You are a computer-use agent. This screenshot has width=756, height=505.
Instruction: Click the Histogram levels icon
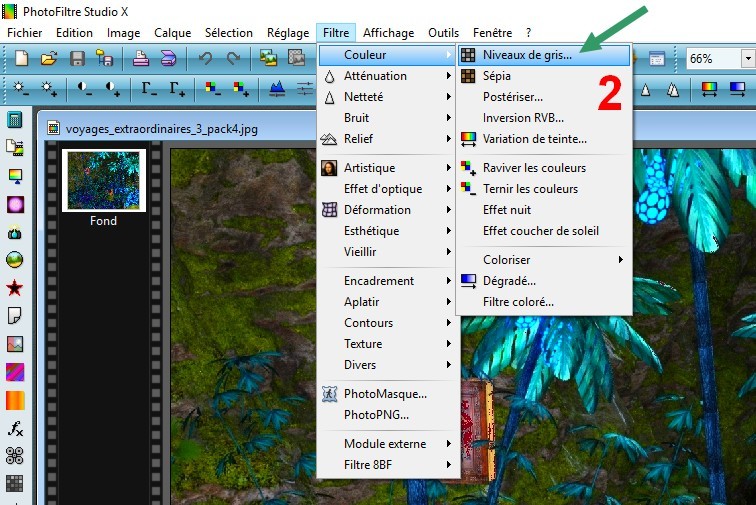pos(277,89)
